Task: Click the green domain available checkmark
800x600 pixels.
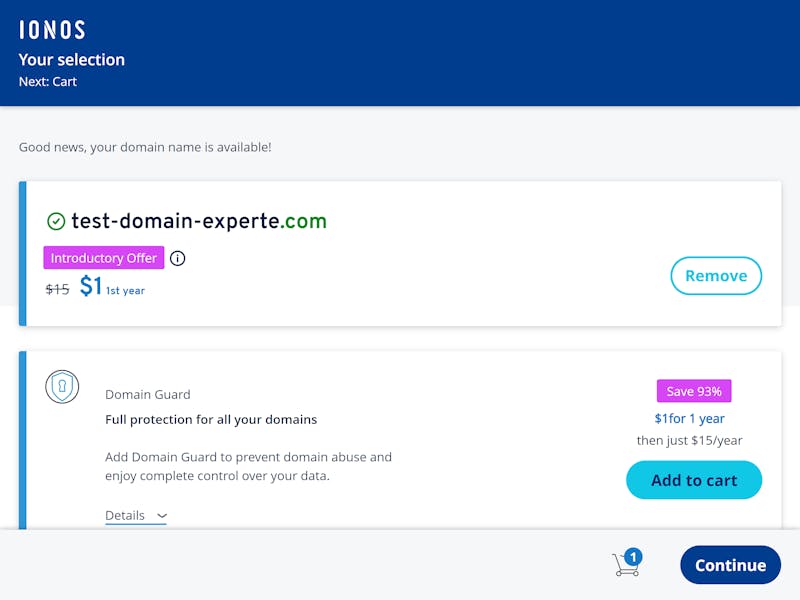Action: 56,221
